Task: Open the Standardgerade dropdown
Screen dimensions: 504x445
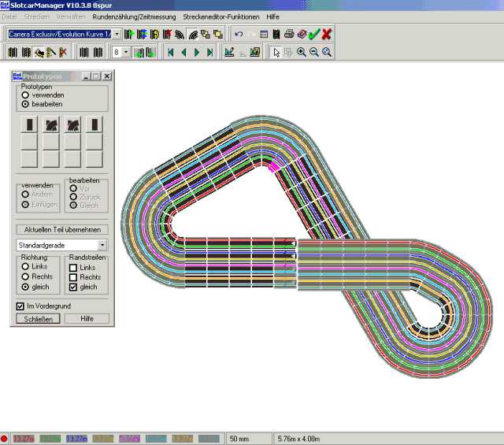Action: (102, 246)
